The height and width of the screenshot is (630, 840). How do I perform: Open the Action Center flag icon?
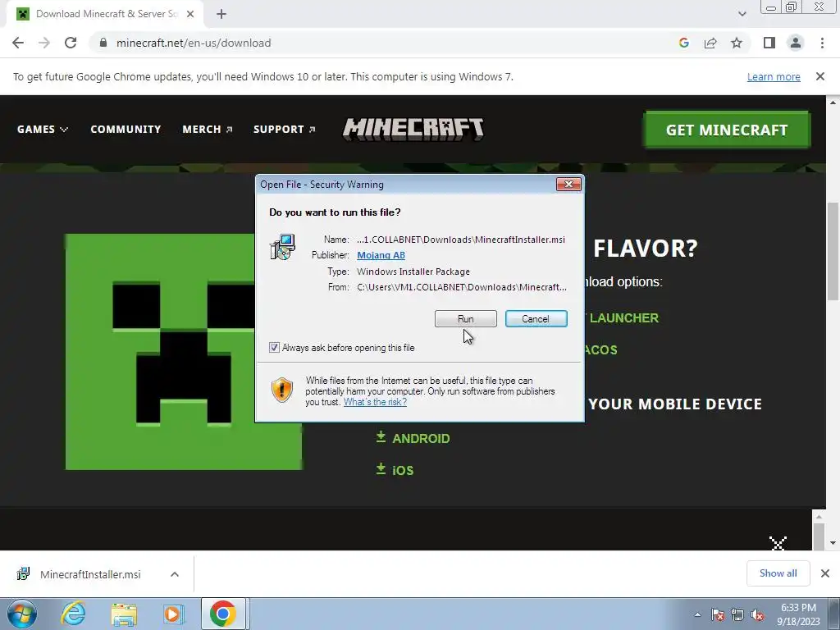click(718, 614)
